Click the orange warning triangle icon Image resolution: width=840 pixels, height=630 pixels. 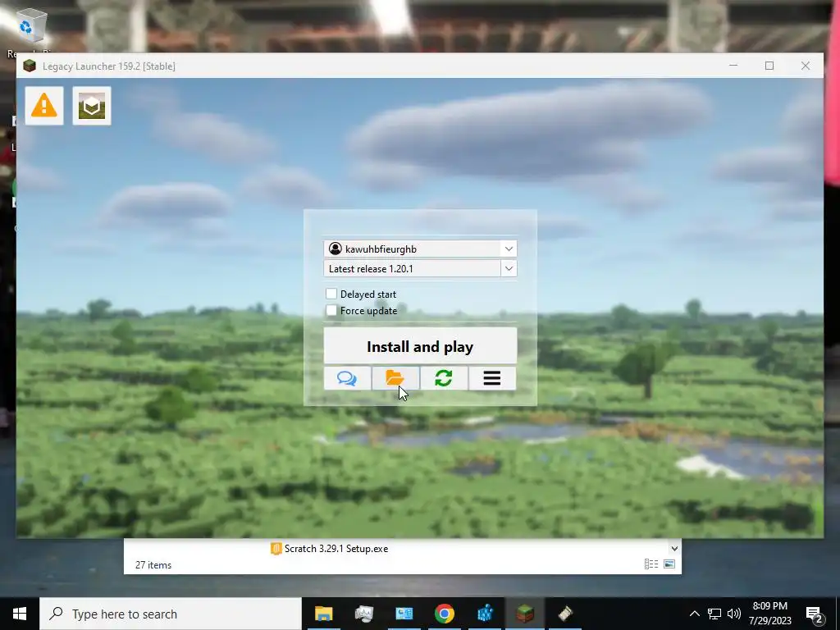point(44,106)
